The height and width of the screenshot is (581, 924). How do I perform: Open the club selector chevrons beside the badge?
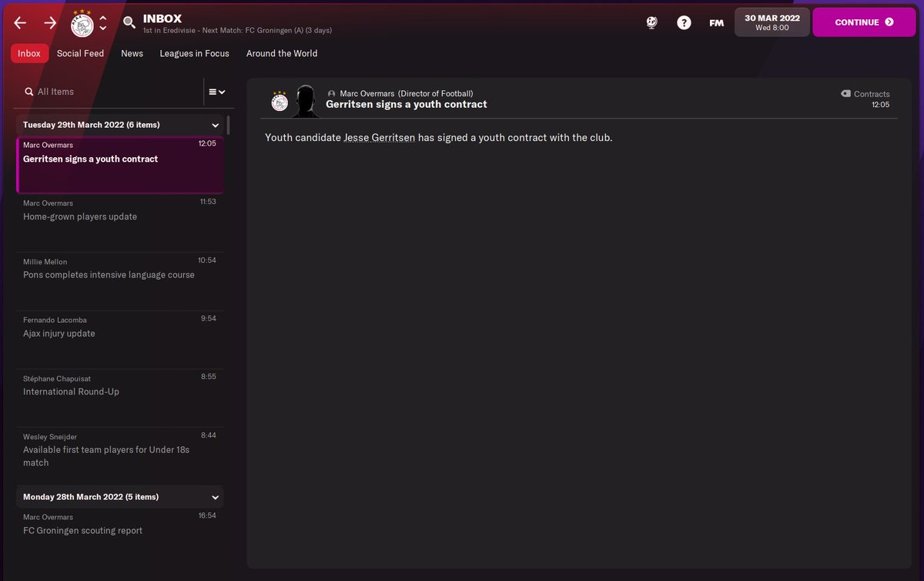tap(104, 22)
